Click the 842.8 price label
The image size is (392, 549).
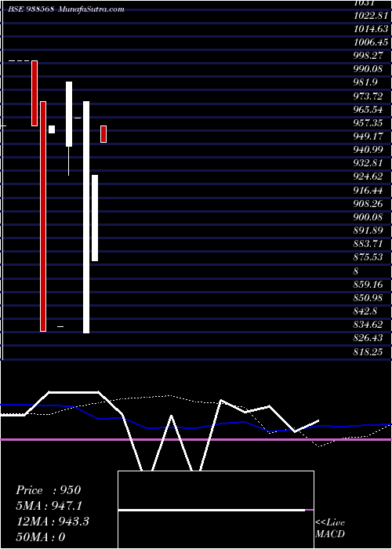coord(365,311)
